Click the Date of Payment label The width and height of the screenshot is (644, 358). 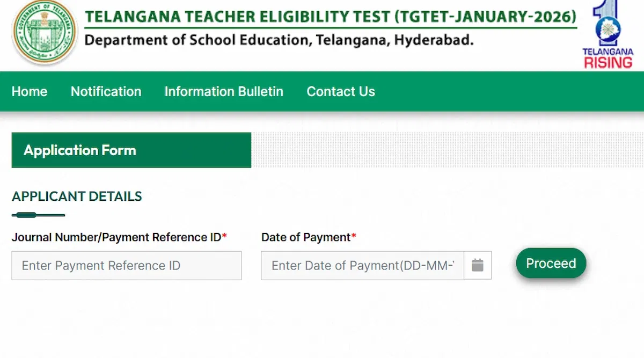305,237
